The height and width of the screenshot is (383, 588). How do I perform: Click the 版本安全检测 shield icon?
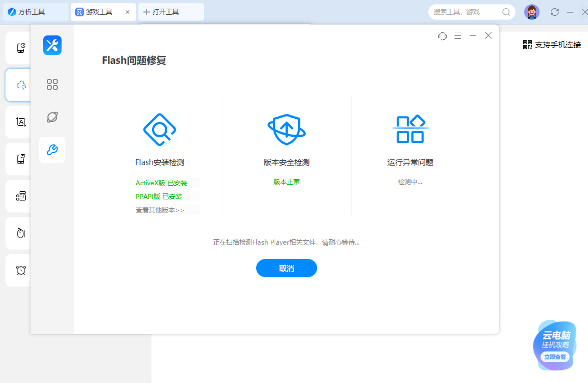click(x=286, y=129)
